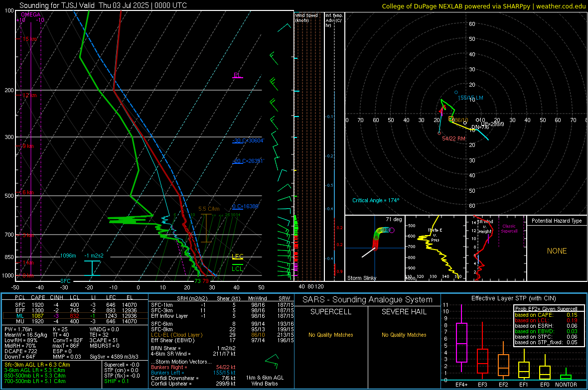Click the '5.5 C/km' lapse rate annotation
This screenshot has width=588, height=390.
(x=209, y=209)
